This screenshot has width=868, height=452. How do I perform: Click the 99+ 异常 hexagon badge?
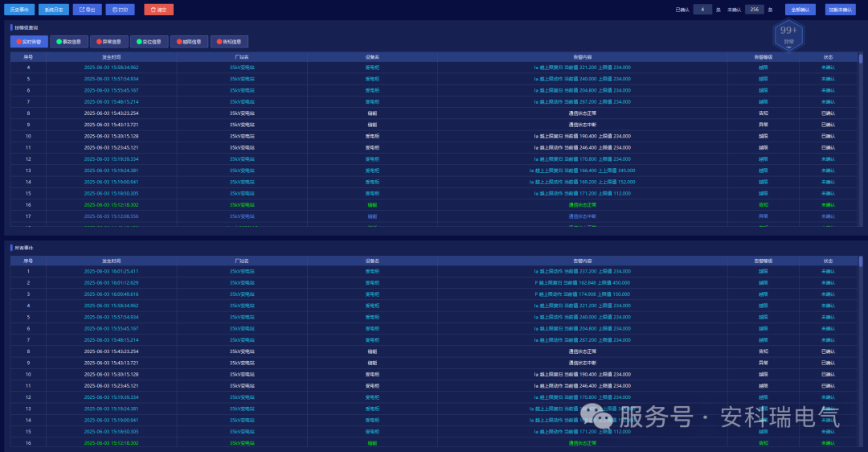(788, 34)
